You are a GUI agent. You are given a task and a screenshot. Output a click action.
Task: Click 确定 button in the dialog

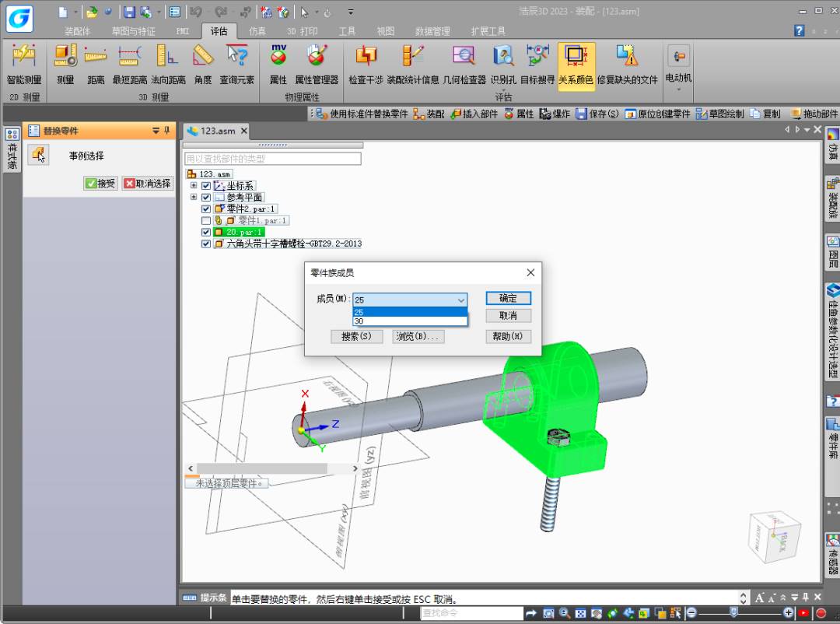click(x=508, y=298)
